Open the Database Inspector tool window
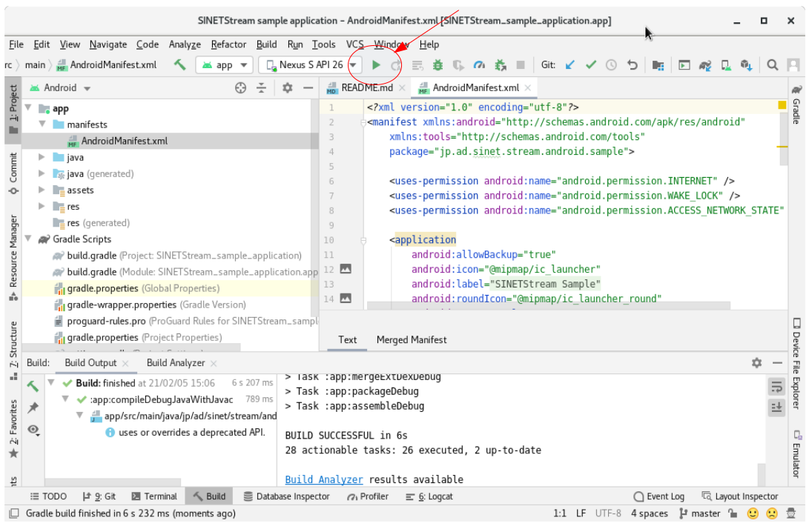812x529 pixels. click(x=287, y=496)
